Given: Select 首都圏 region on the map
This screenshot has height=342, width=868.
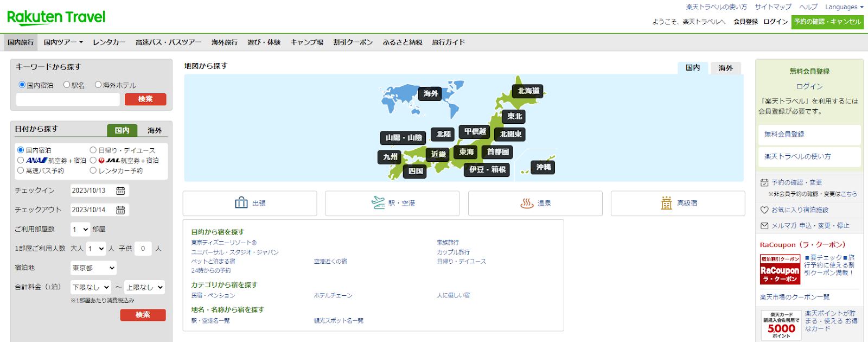Looking at the screenshot, I should click(x=498, y=152).
